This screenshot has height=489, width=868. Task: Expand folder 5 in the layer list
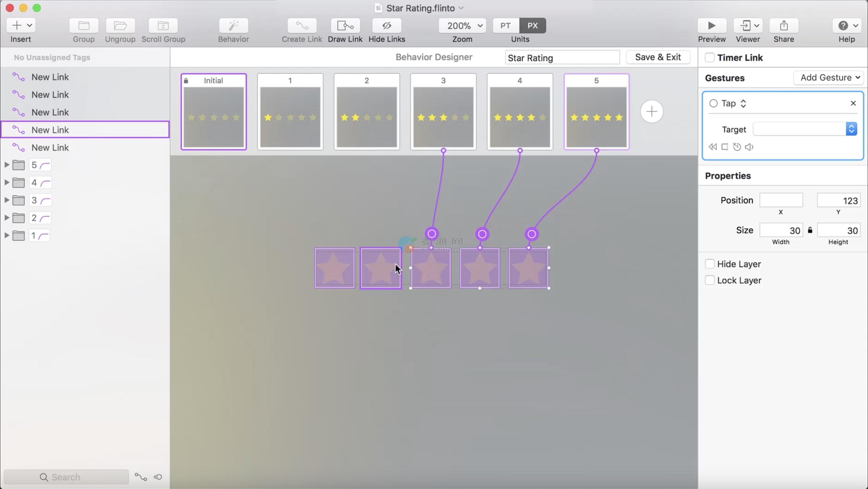6,165
